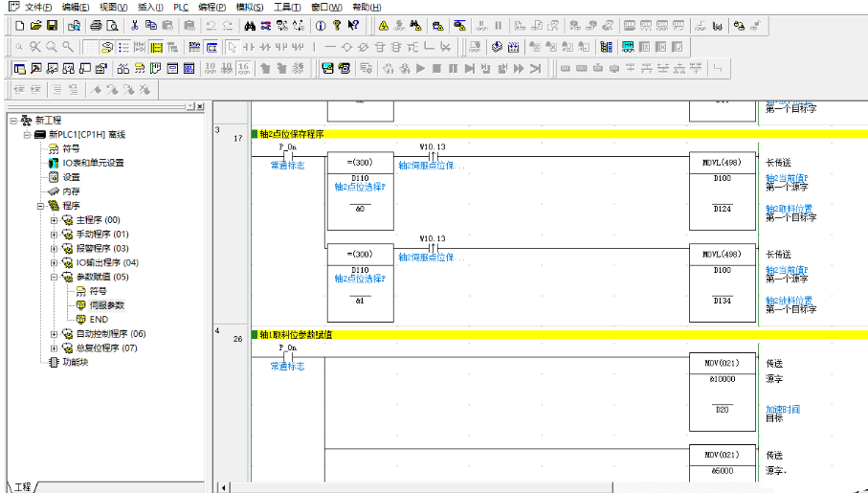The width and height of the screenshot is (868, 493).
Task: Expand the 自动控制程序 (06) tree node
Action: pyautogui.click(x=55, y=334)
